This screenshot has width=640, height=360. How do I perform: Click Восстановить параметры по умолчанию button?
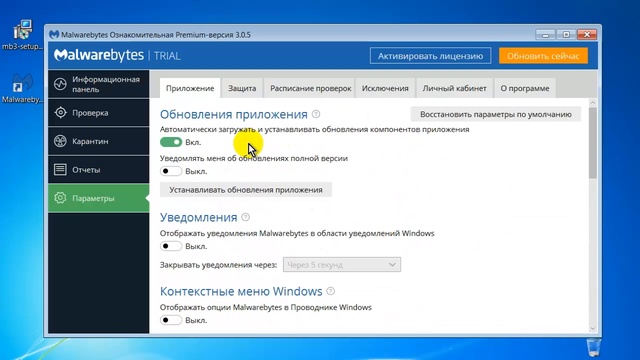click(x=496, y=114)
